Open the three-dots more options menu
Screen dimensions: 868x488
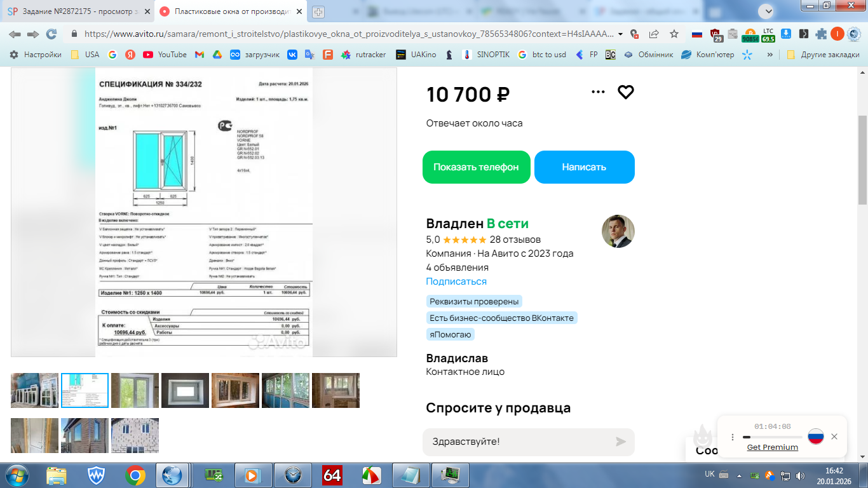point(598,92)
